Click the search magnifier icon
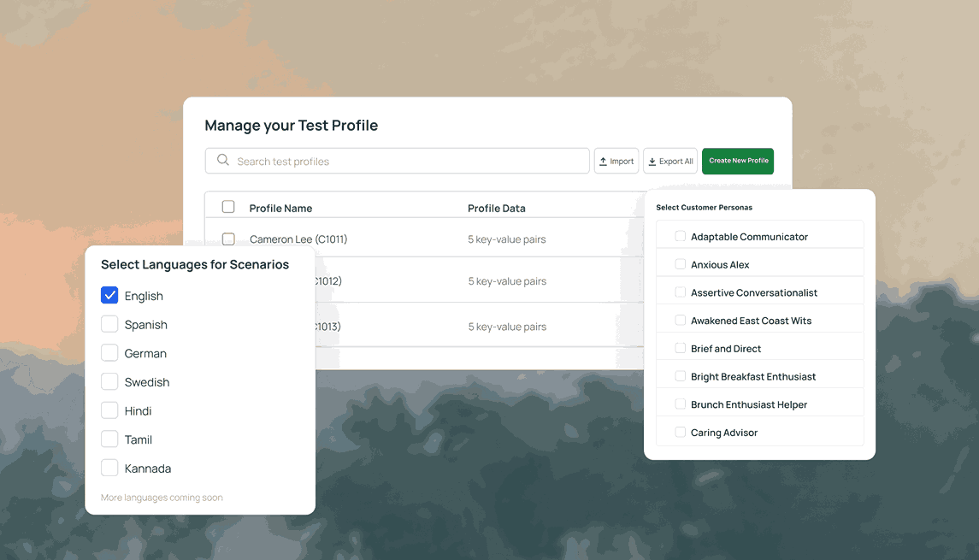979x560 pixels. pyautogui.click(x=223, y=161)
